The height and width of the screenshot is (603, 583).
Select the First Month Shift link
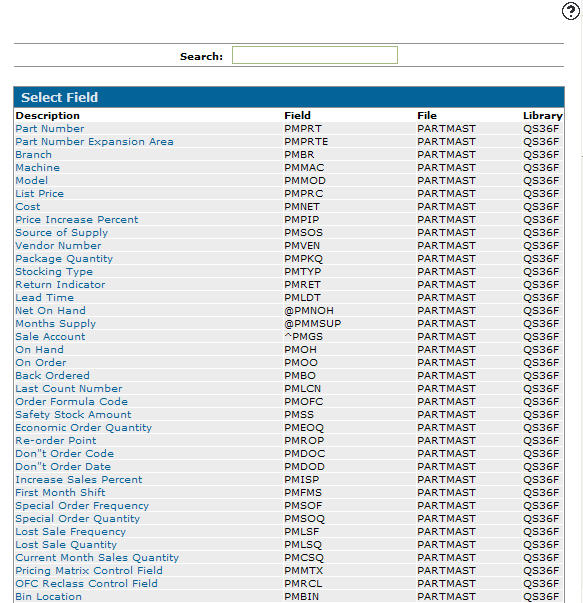pos(60,493)
